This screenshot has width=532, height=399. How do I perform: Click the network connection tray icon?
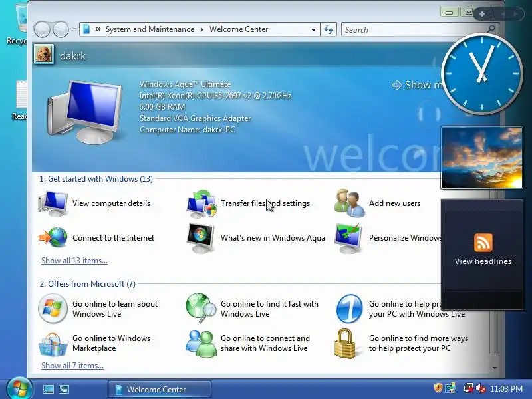[468, 388]
